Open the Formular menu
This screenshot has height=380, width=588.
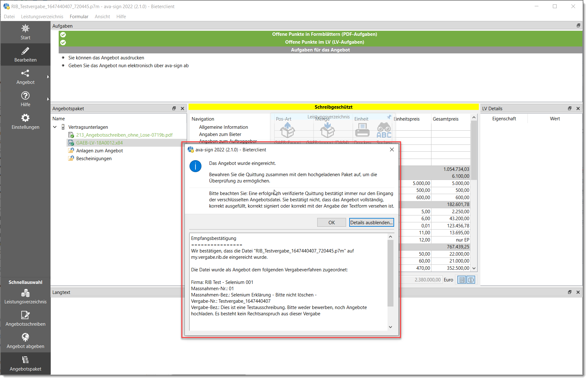click(x=79, y=16)
